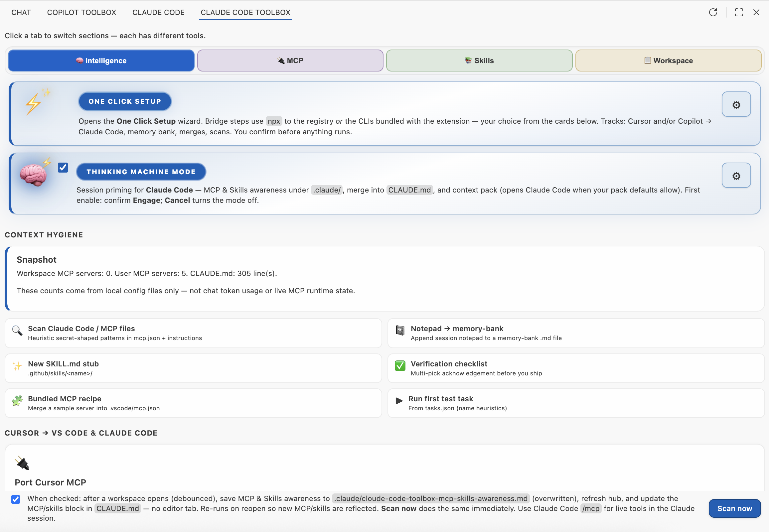Open New SKILL.md stub card
Screen dimensions: 769x532
click(194, 368)
